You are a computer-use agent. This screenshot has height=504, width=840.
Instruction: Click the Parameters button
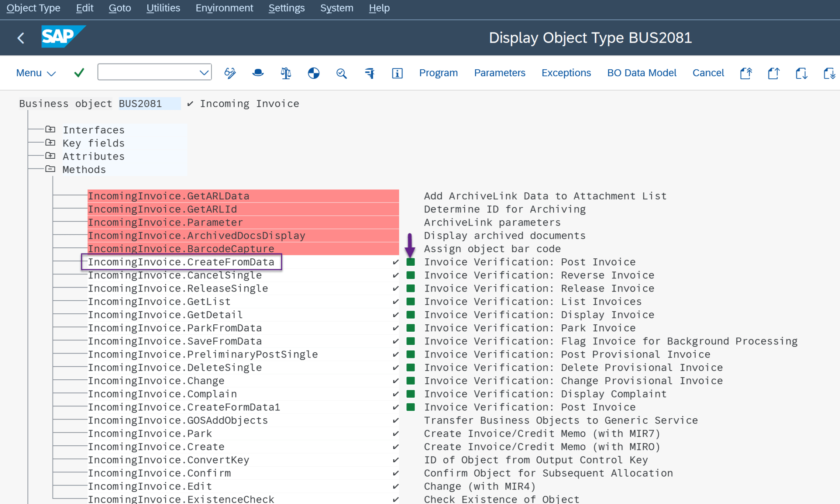point(499,73)
